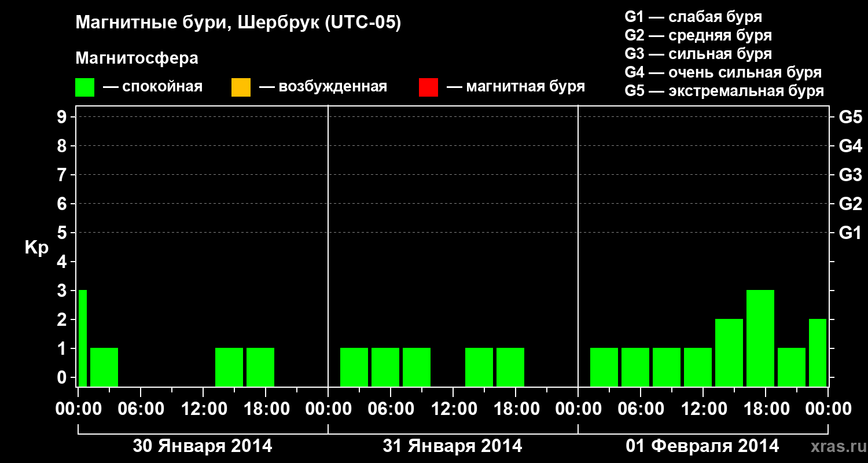Viewport: 868px width, 463px height.
Task: Select legend line 'G1 — слабая буря'
Action: click(x=693, y=17)
